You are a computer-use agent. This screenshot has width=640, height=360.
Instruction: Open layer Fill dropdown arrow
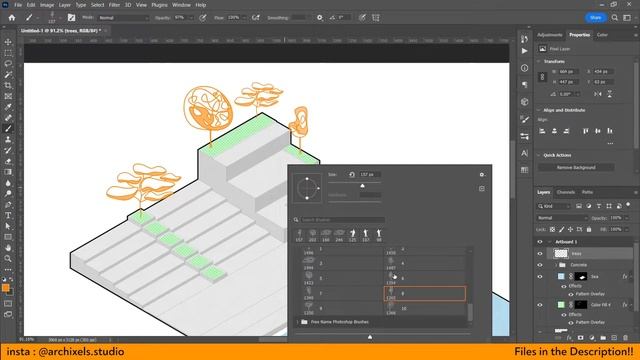click(627, 229)
